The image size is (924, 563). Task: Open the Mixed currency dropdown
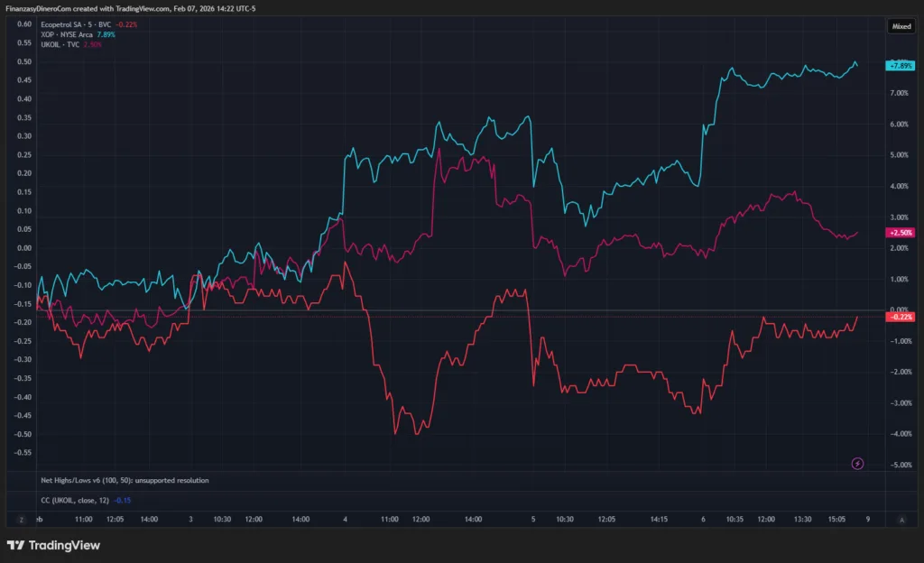pyautogui.click(x=901, y=27)
